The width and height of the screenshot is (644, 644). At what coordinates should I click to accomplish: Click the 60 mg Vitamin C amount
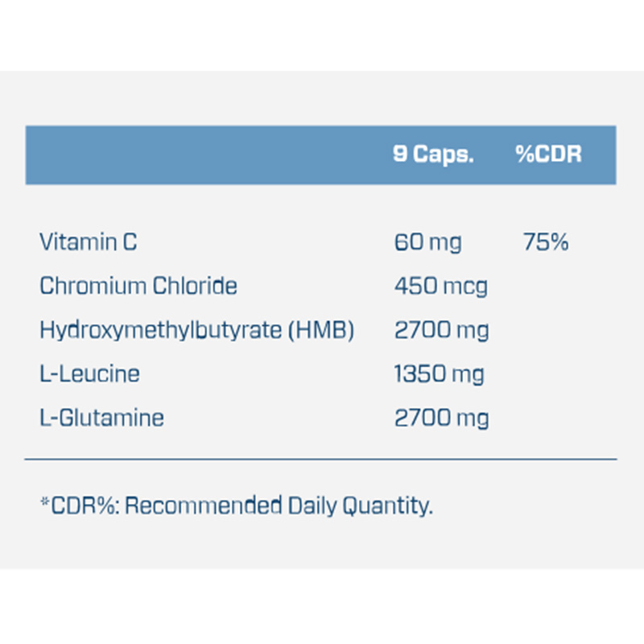click(x=427, y=242)
